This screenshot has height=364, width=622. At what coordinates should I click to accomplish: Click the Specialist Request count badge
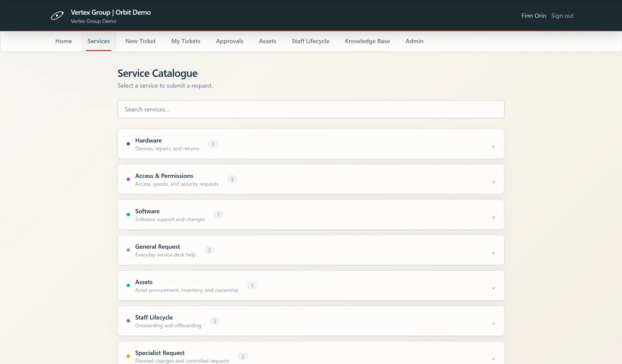243,356
